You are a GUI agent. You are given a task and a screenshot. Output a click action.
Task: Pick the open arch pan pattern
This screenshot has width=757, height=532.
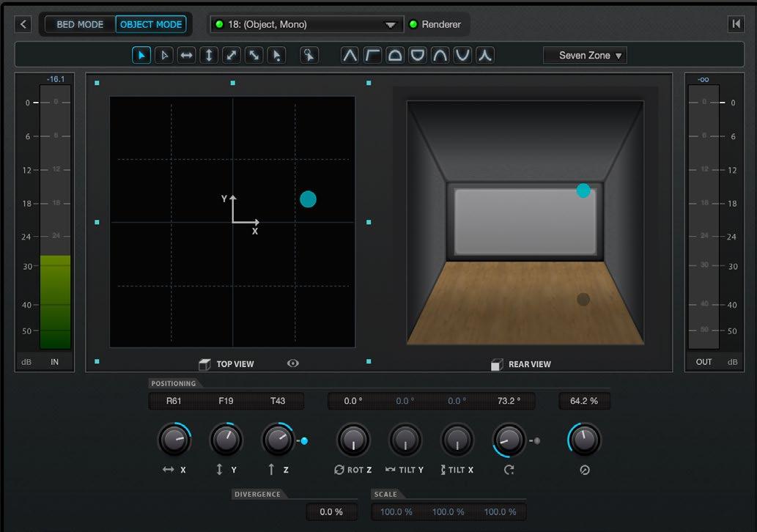440,56
